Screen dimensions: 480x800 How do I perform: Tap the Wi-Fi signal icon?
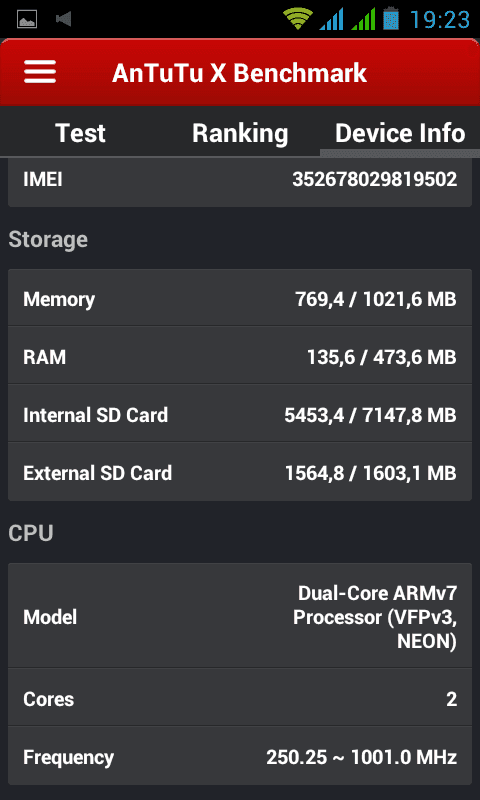298,19
